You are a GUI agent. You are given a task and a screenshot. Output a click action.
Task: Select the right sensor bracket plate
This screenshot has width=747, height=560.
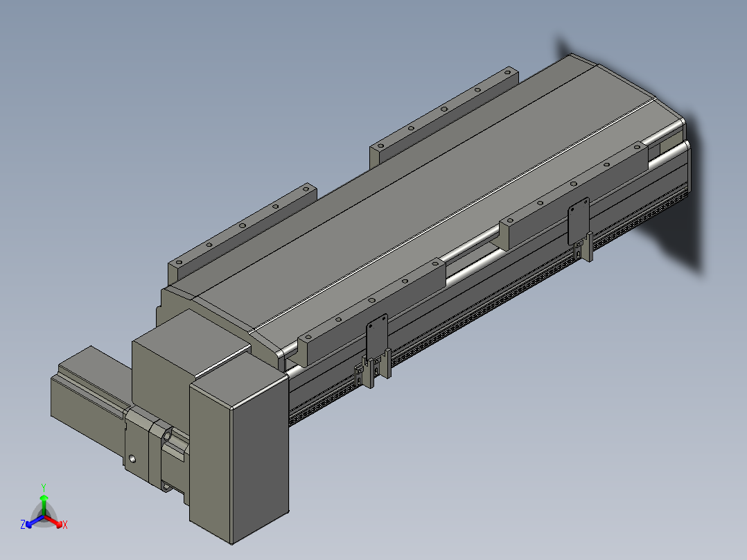point(579,220)
